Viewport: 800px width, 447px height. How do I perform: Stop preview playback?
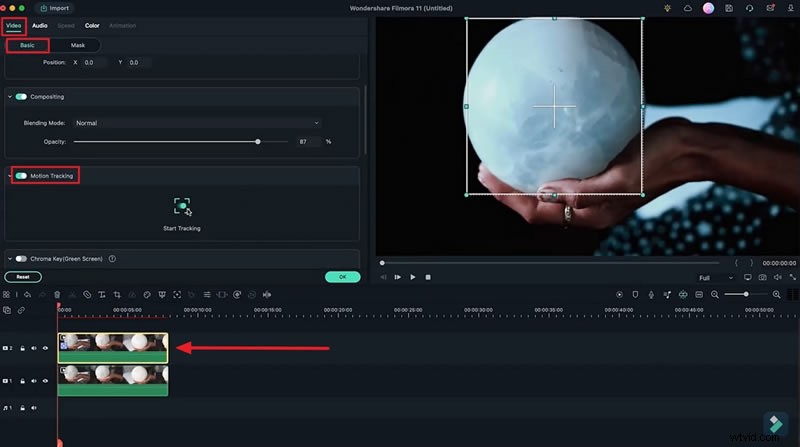428,277
